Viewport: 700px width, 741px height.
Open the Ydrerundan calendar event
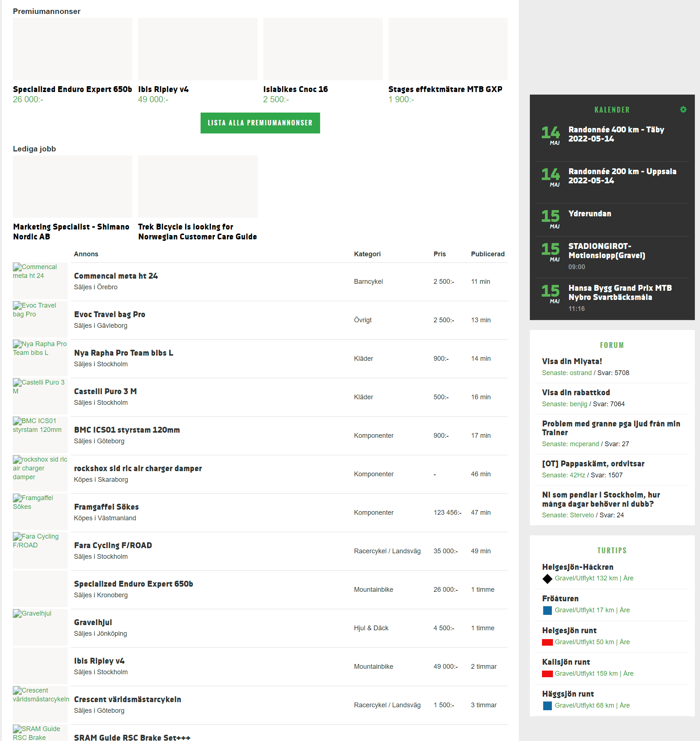point(590,213)
